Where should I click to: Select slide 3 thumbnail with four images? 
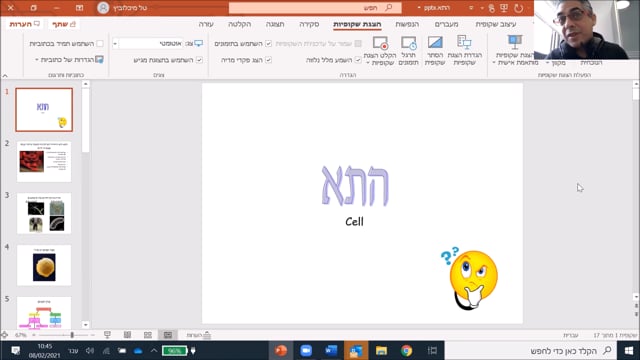(44, 213)
